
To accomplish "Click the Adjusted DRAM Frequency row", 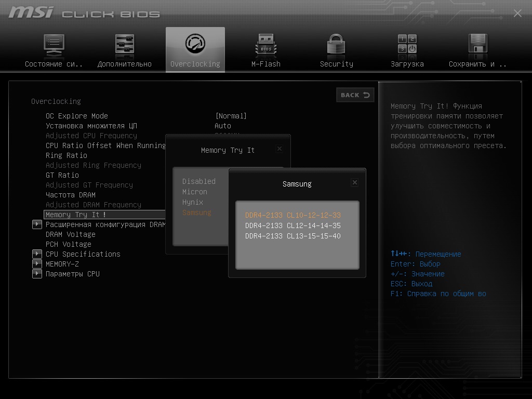I will [94, 205].
